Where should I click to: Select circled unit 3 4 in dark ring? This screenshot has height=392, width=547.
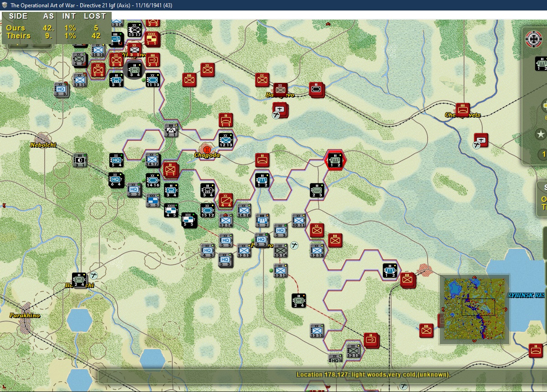coord(134,70)
